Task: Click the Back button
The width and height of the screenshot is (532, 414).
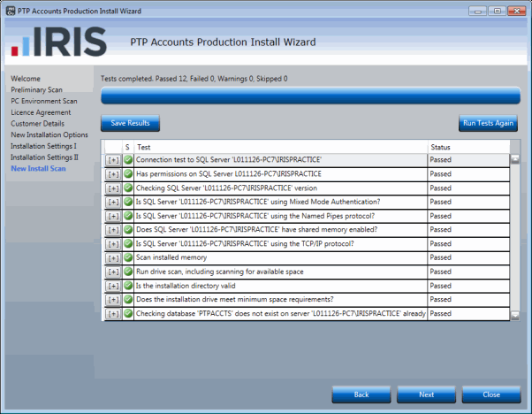Action: click(x=361, y=395)
